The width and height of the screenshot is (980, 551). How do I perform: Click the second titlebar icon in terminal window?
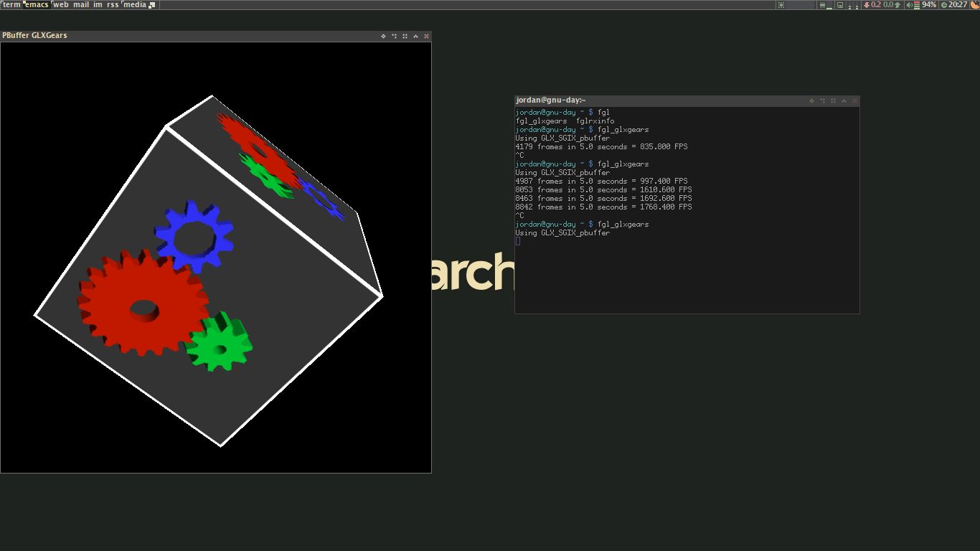(x=822, y=101)
